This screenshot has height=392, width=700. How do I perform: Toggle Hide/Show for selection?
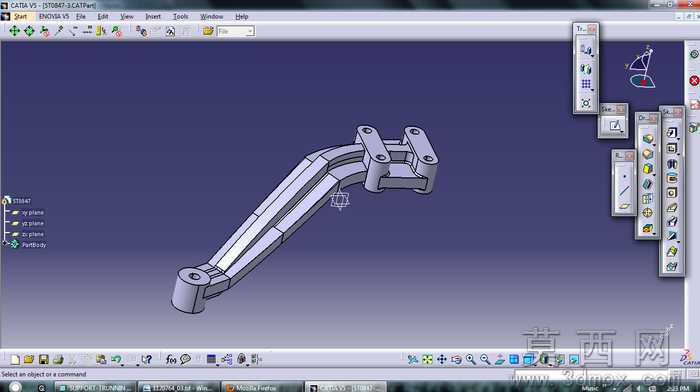click(559, 359)
